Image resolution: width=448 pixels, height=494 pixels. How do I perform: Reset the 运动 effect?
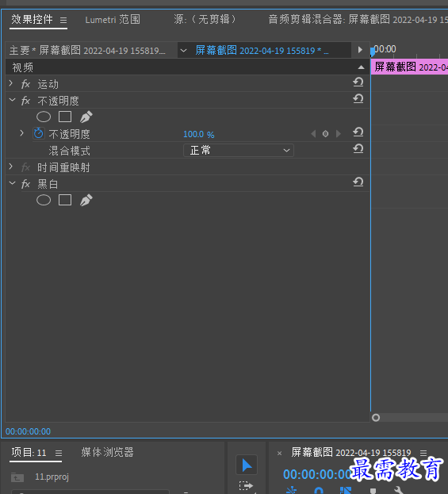tap(358, 82)
